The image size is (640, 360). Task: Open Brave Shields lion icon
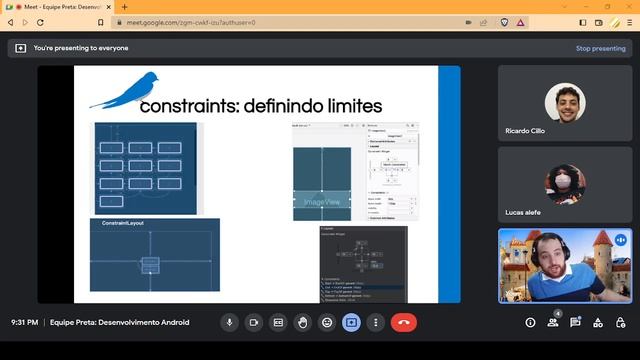pos(504,22)
